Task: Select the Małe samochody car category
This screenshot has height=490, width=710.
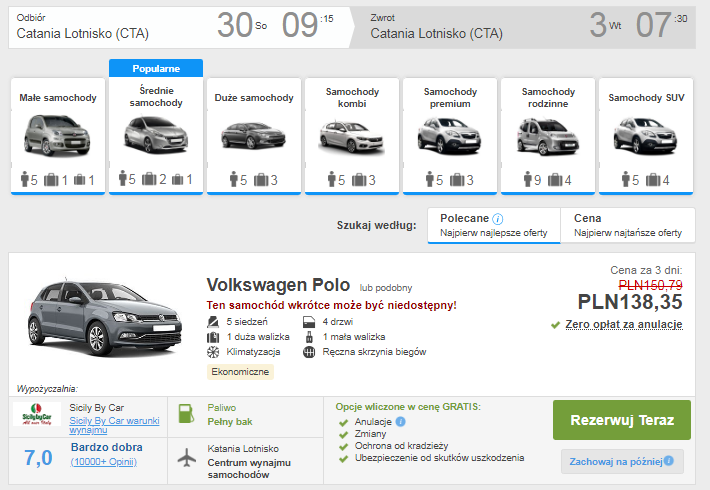Action: 58,136
